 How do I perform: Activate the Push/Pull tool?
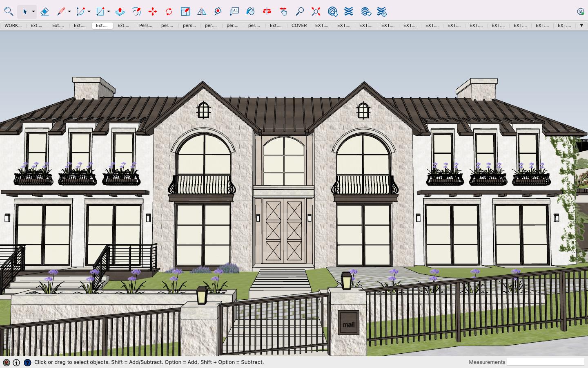tap(120, 11)
